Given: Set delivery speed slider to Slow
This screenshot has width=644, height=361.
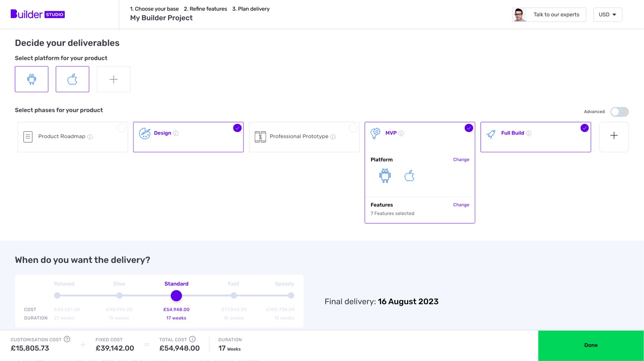Looking at the screenshot, I should [x=119, y=295].
